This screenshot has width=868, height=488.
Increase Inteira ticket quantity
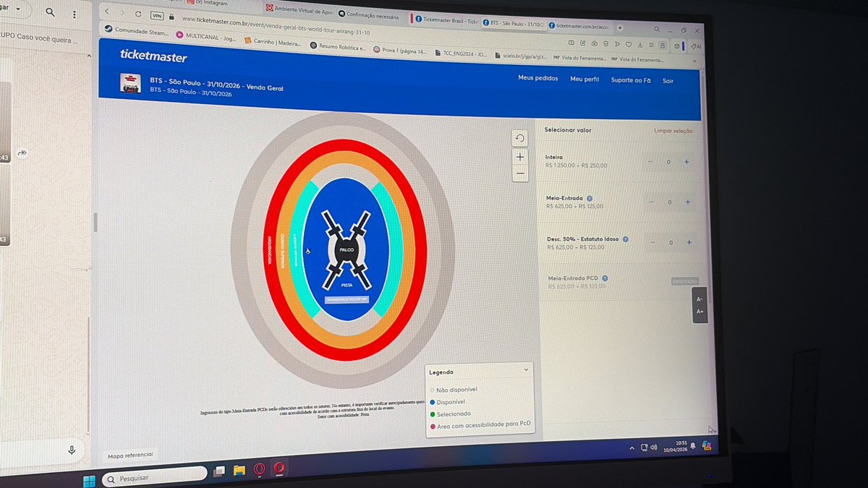tap(686, 162)
